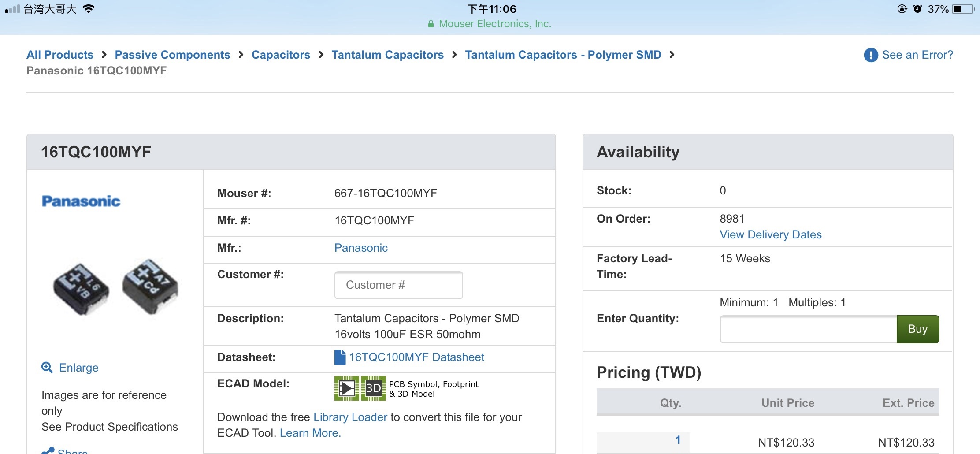Tap the Mouser Electronics, Inc. address bar
The width and height of the screenshot is (980, 454).
pyautogui.click(x=490, y=24)
